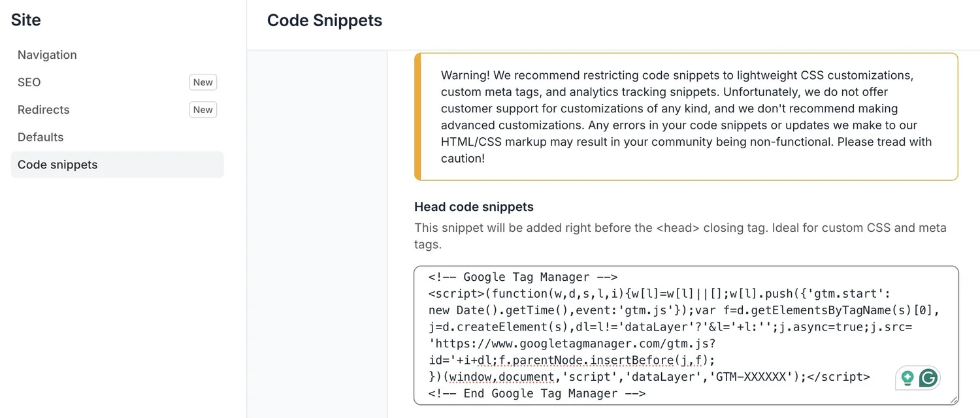
Task: Click the Grammarly lightbulb suggestions icon
Action: (x=907, y=378)
